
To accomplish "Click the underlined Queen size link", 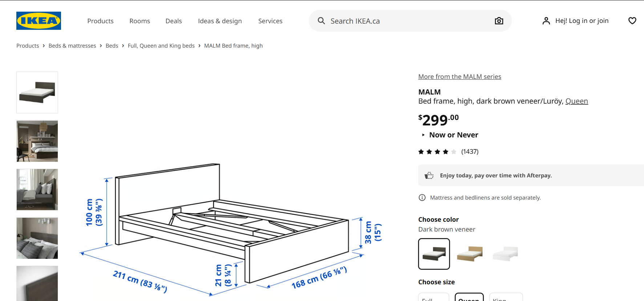I will coord(576,101).
